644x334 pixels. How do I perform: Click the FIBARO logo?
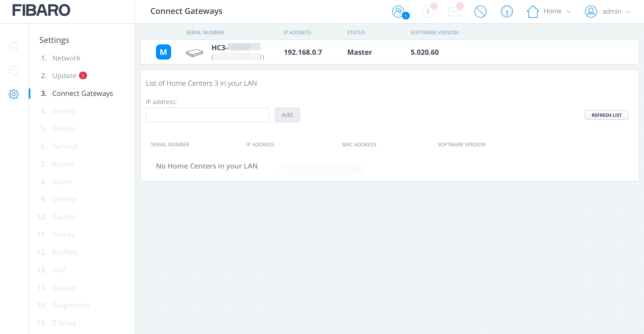[41, 10]
